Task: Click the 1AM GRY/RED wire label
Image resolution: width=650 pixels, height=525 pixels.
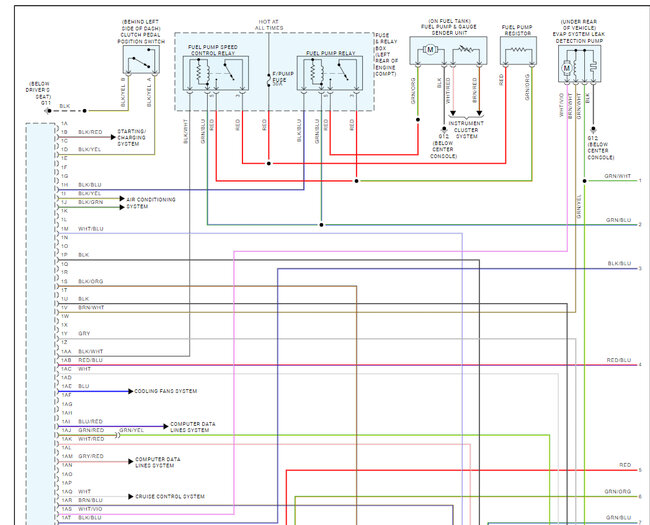Action: click(91, 457)
